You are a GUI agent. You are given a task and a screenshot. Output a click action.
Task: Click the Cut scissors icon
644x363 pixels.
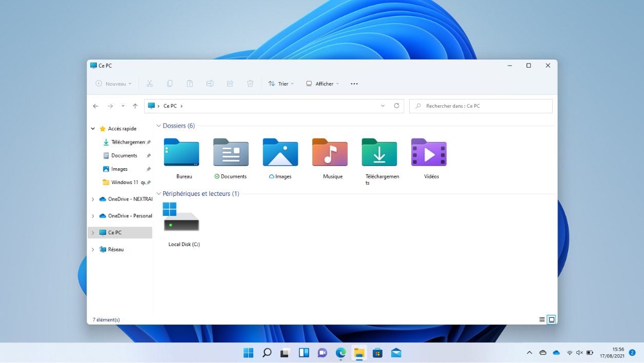150,84
